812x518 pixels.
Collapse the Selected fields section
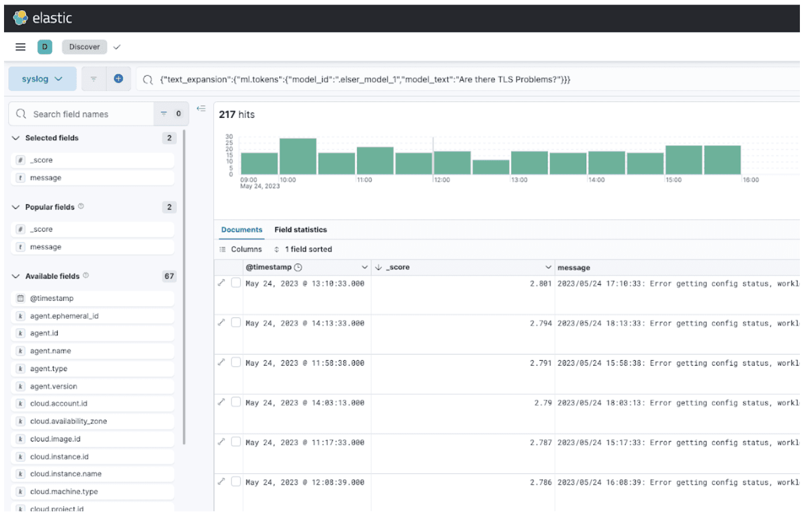(x=16, y=138)
